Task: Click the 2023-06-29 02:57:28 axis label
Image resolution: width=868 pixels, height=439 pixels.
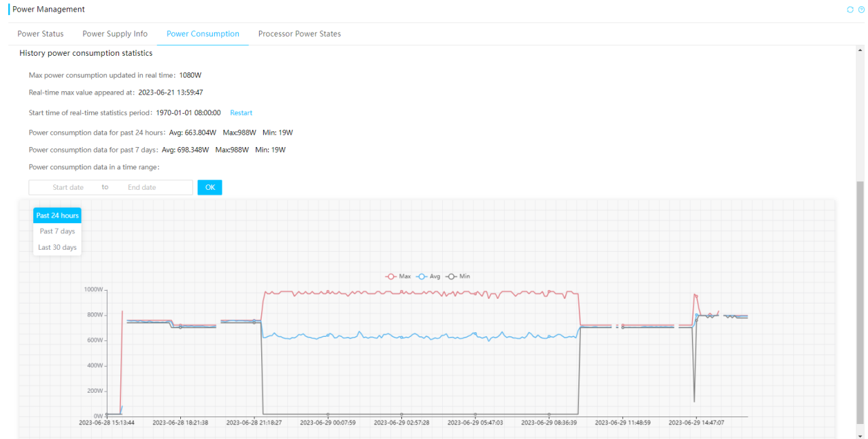Action: 401,423
